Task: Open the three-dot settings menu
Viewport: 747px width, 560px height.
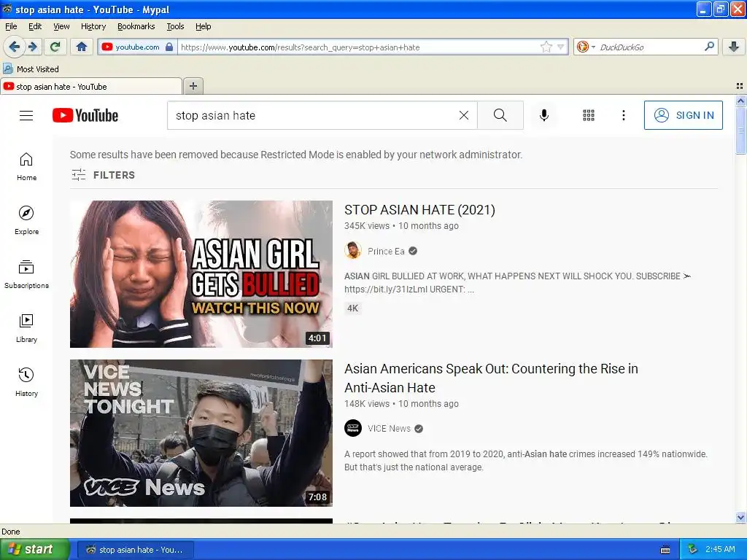Action: point(624,115)
